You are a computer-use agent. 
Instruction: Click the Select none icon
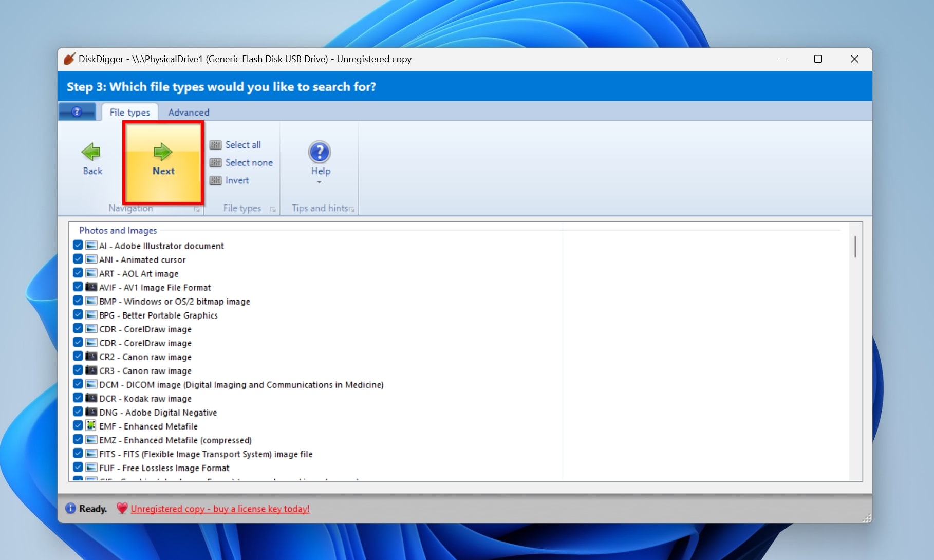click(216, 162)
